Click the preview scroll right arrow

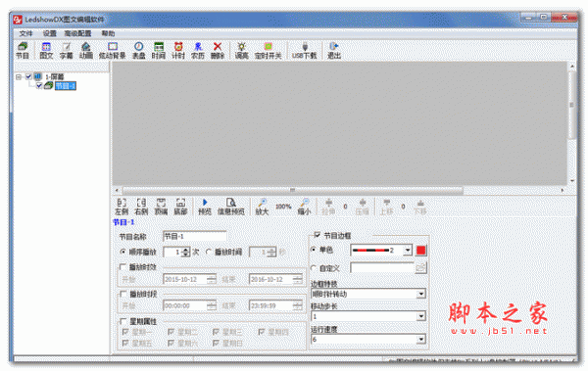click(563, 190)
